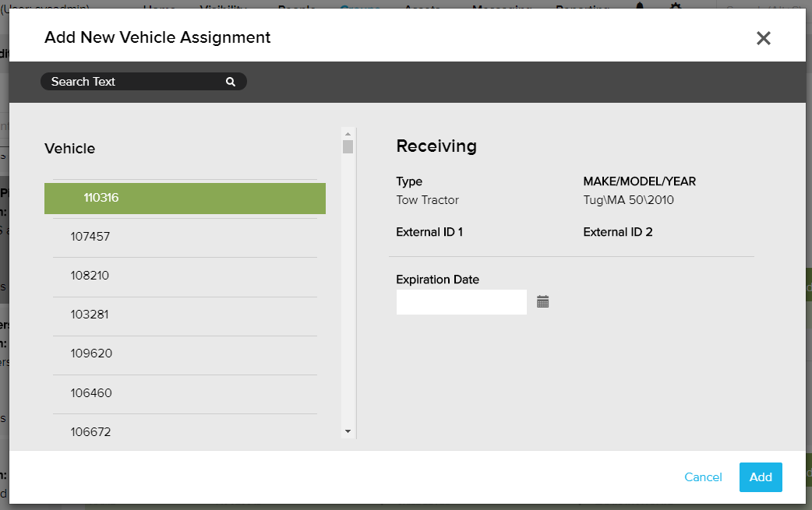The height and width of the screenshot is (510, 812).
Task: Click the Expiration Date input box
Action: [x=461, y=302]
